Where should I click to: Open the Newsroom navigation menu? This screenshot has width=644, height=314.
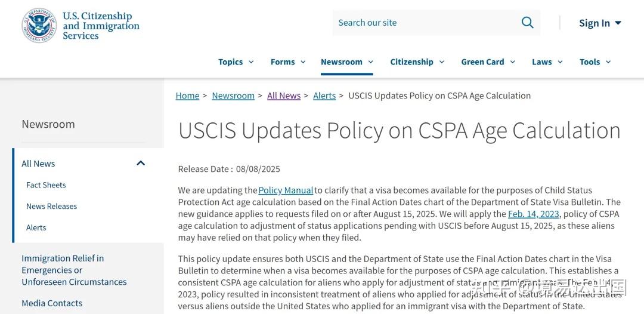346,62
